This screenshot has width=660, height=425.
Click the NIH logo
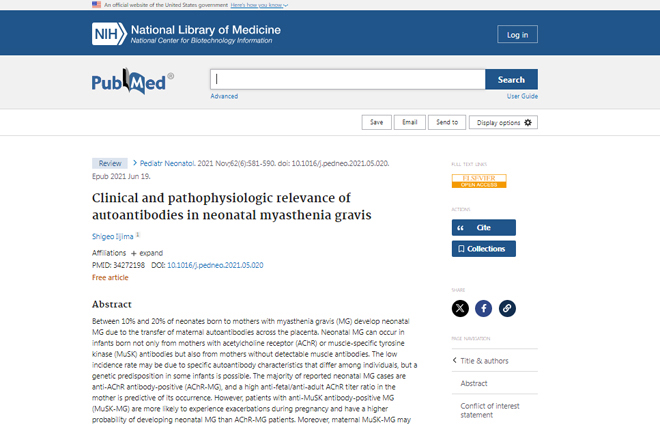[x=109, y=34]
